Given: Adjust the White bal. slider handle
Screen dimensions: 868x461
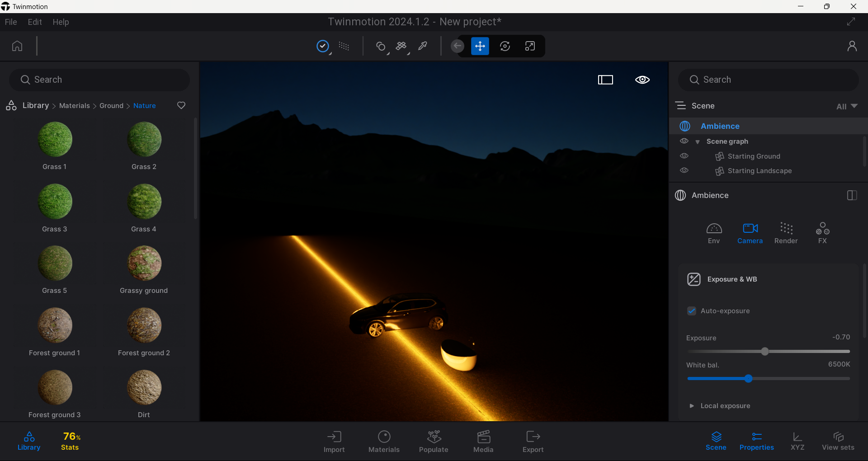Looking at the screenshot, I should [x=749, y=378].
